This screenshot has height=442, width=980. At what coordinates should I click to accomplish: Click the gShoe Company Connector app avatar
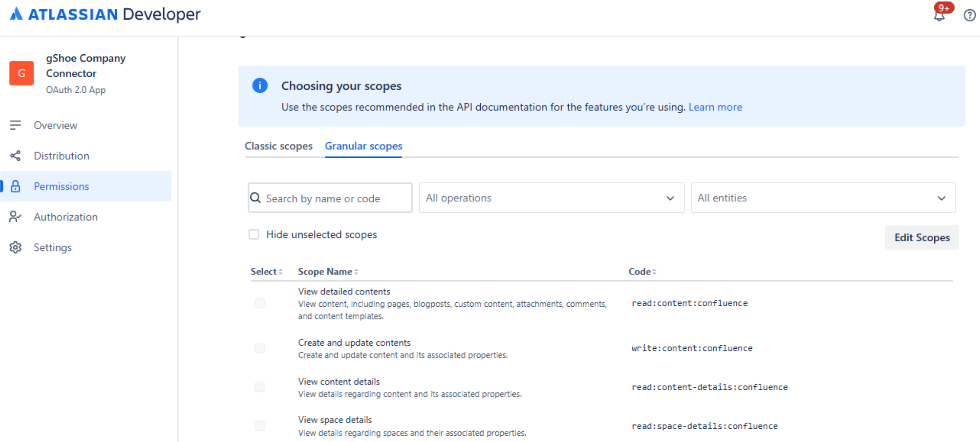pyautogui.click(x=21, y=73)
